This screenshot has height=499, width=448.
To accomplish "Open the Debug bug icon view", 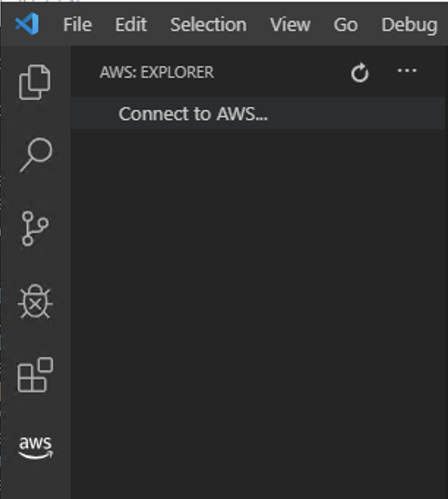I will click(x=35, y=301).
